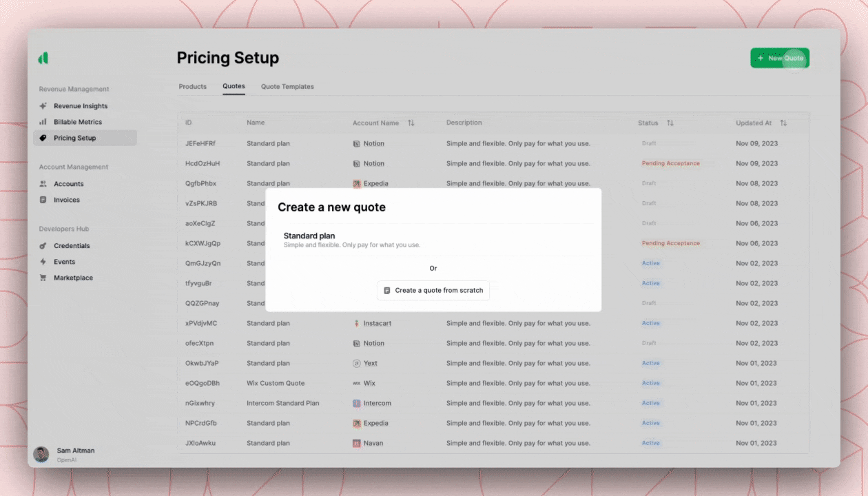Open Revenue Insights from sidebar
The height and width of the screenshot is (496, 868).
(x=81, y=106)
